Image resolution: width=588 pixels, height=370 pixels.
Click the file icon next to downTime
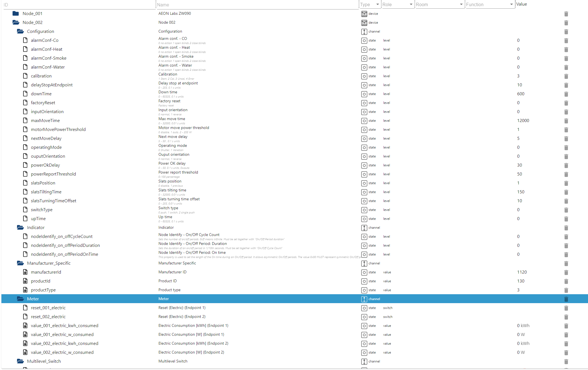point(25,94)
